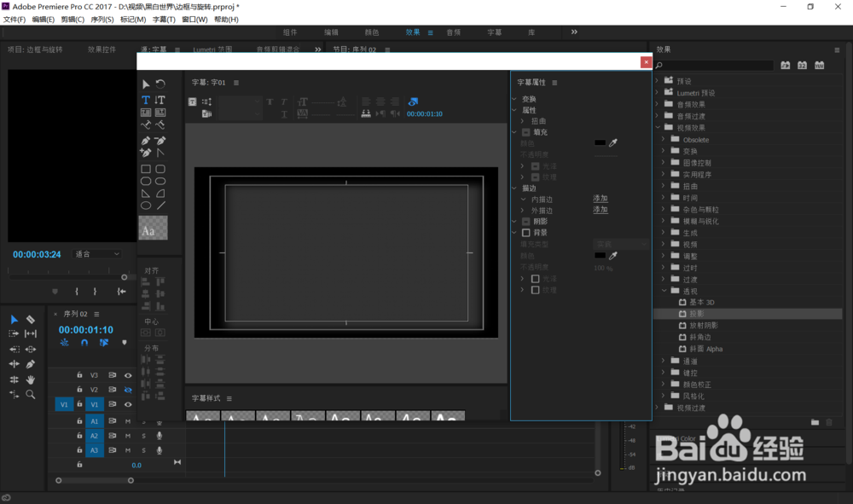Collapse the 描边 section
This screenshot has height=504, width=853.
point(514,188)
